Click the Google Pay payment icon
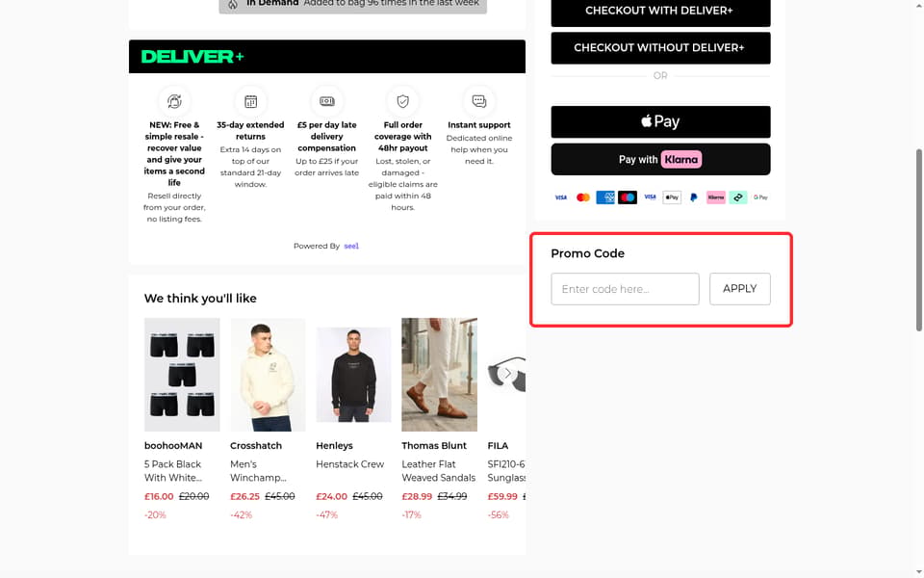924x578 pixels. [760, 197]
